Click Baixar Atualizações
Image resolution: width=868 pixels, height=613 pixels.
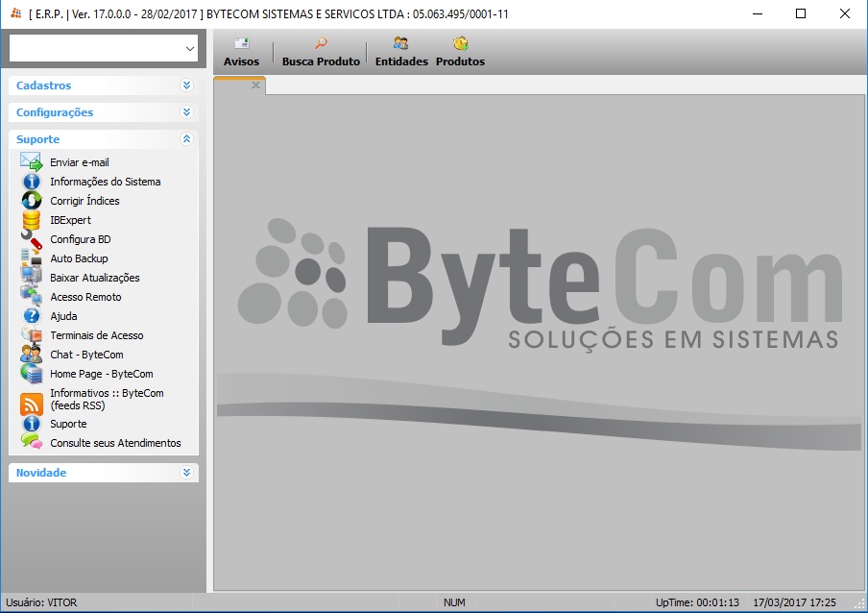pyautogui.click(x=94, y=278)
